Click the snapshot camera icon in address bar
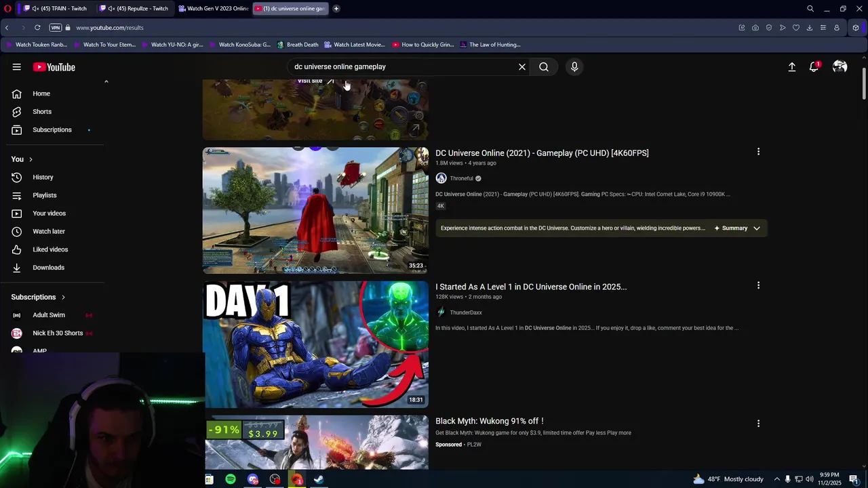 755,28
